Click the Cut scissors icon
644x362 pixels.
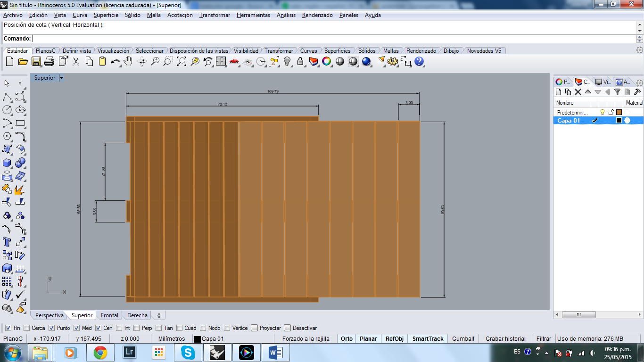click(75, 61)
